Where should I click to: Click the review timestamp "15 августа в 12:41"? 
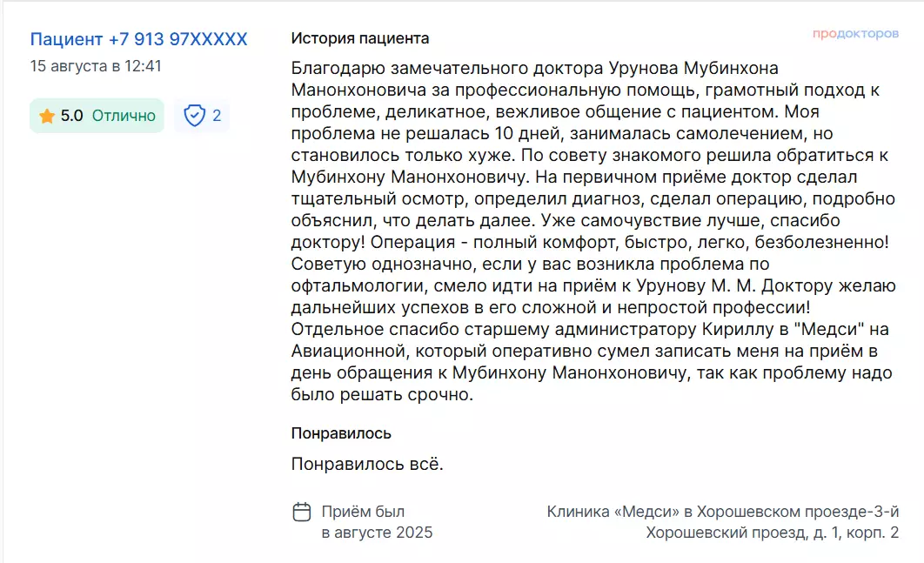96,66
